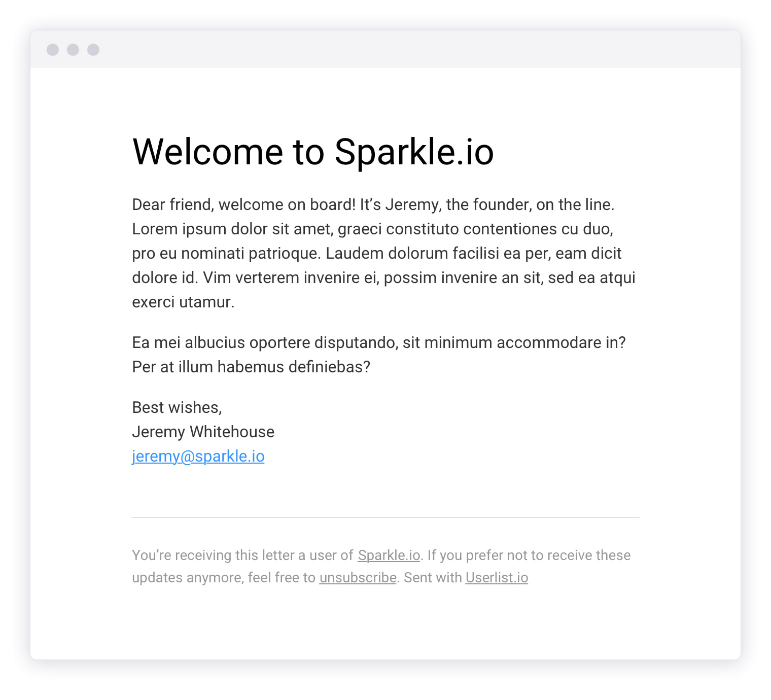Select the Welcome to Sparkle.io heading
The height and width of the screenshot is (700, 771).
(313, 152)
